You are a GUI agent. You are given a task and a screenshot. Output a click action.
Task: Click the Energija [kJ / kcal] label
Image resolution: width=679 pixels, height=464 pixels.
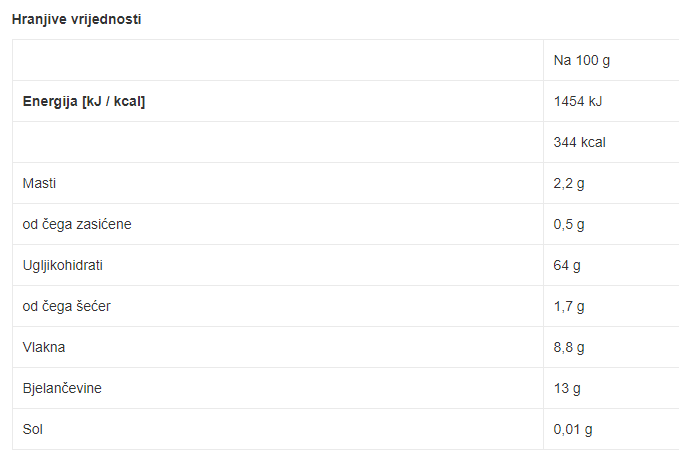84,101
